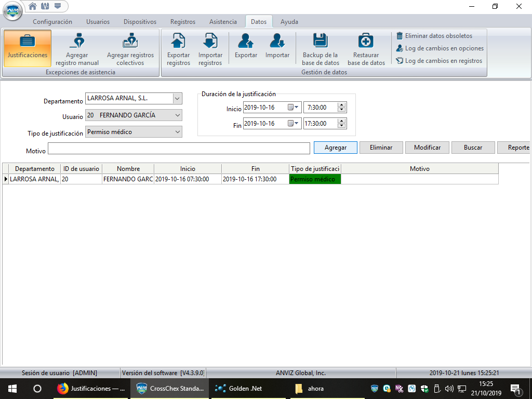Screen dimensions: 532x399
Task: Click Windows Security shield tray icon
Action: pyautogui.click(x=424, y=389)
